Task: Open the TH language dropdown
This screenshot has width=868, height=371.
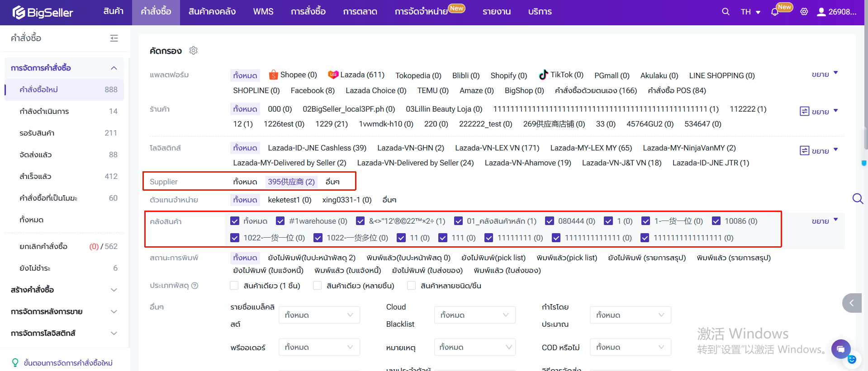Action: tap(750, 12)
